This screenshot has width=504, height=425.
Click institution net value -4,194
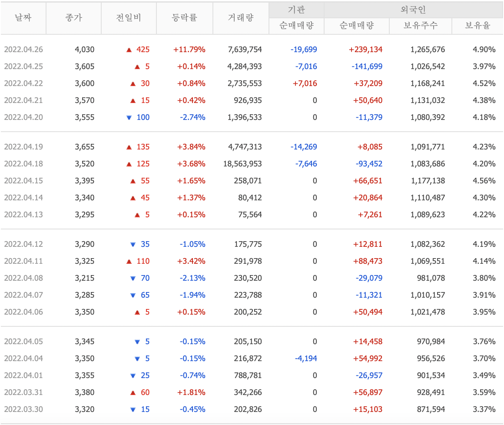click(x=306, y=359)
